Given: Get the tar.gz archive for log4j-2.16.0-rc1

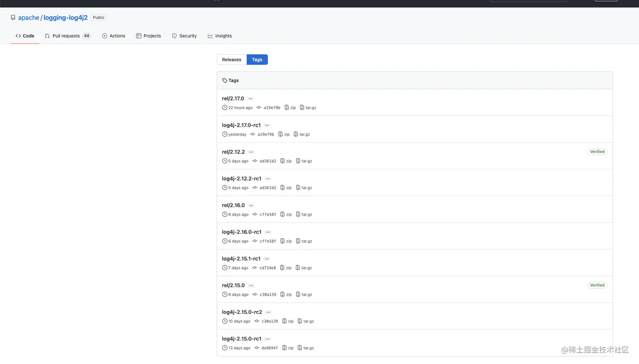Looking at the screenshot, I should pos(304,241).
